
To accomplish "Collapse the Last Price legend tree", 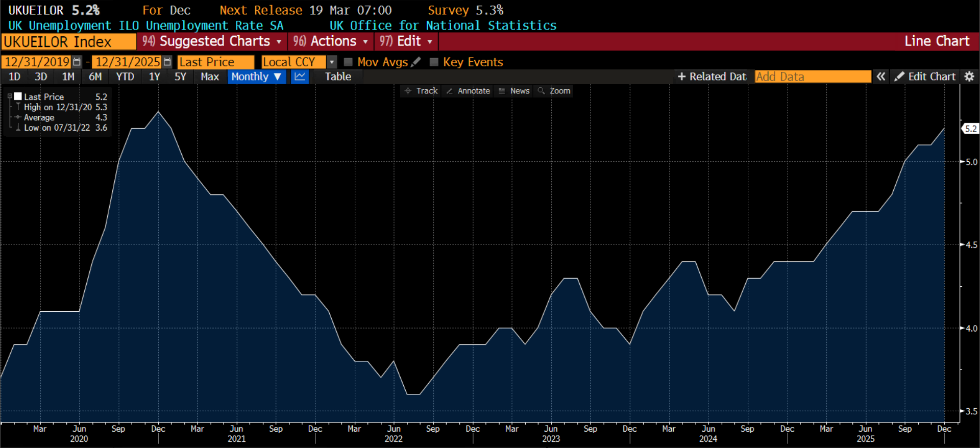I will tap(10, 96).
